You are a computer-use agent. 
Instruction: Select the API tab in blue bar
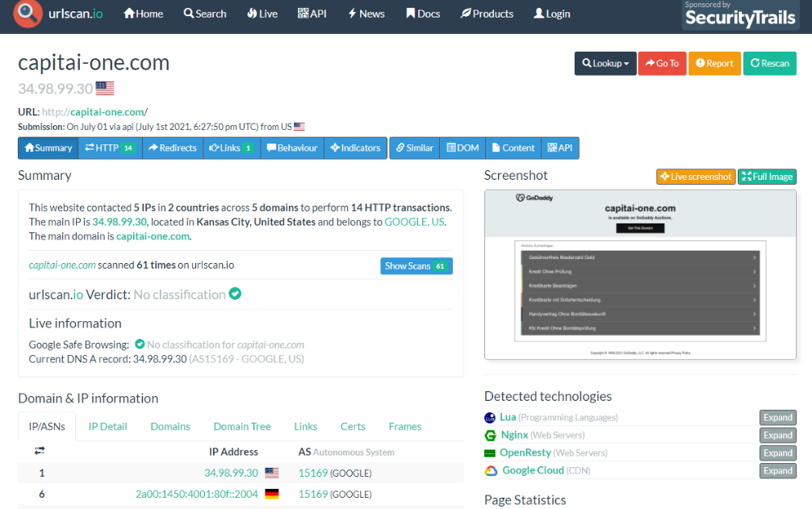(x=560, y=148)
